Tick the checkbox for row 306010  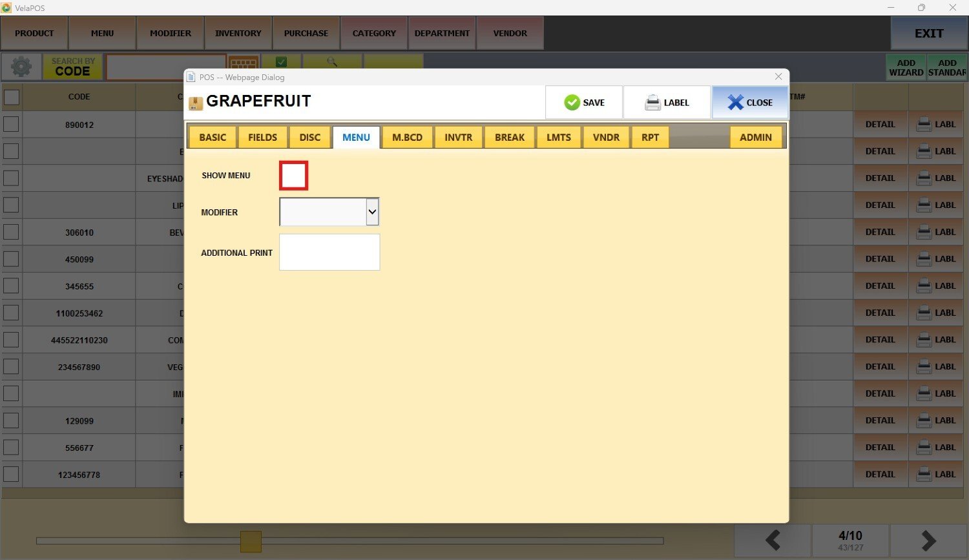pyautogui.click(x=12, y=232)
